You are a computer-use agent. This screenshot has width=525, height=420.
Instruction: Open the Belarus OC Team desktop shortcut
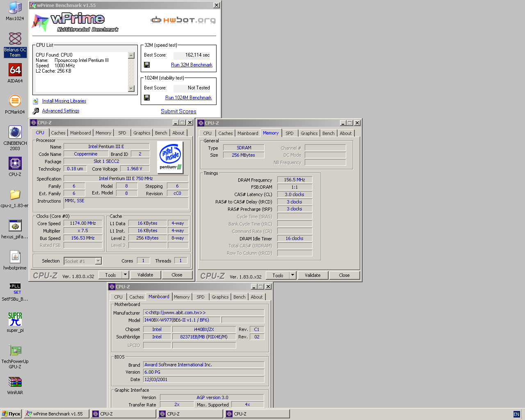(15, 45)
